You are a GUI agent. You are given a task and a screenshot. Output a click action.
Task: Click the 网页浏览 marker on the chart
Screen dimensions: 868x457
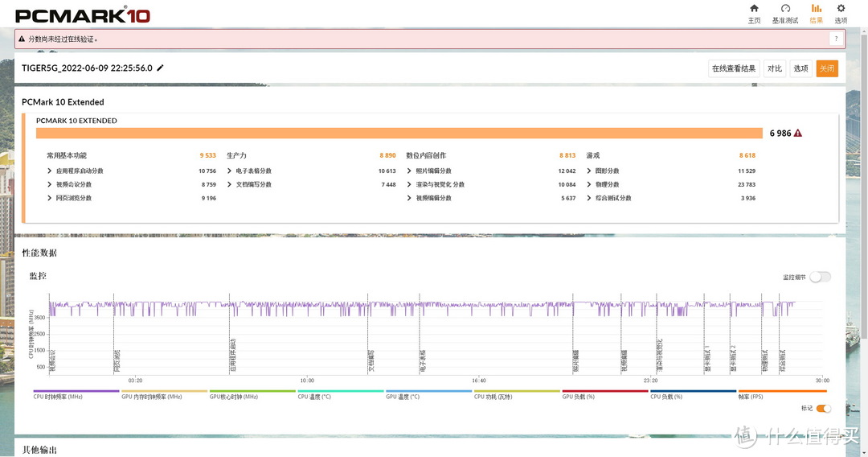117,360
